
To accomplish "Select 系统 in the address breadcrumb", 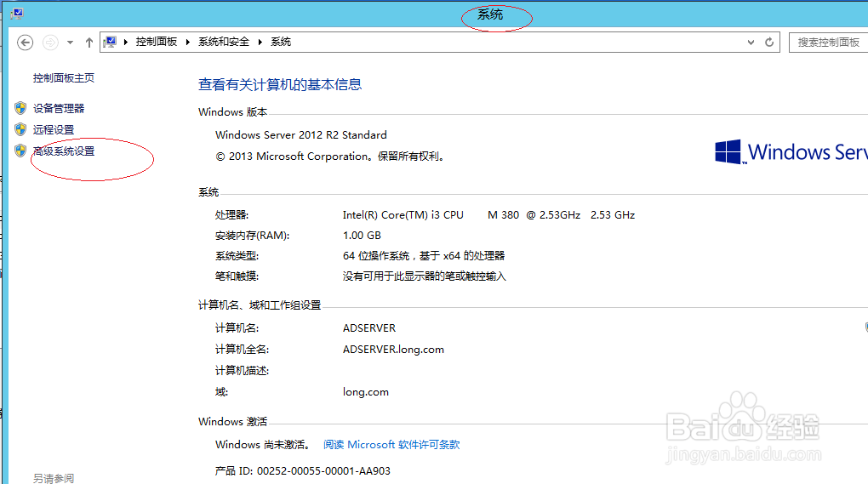I will (281, 42).
